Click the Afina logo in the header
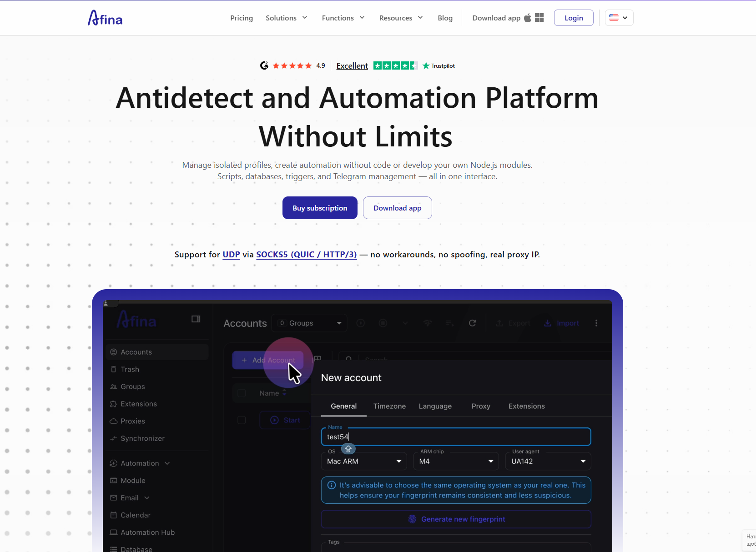The image size is (756, 552). pos(105,18)
